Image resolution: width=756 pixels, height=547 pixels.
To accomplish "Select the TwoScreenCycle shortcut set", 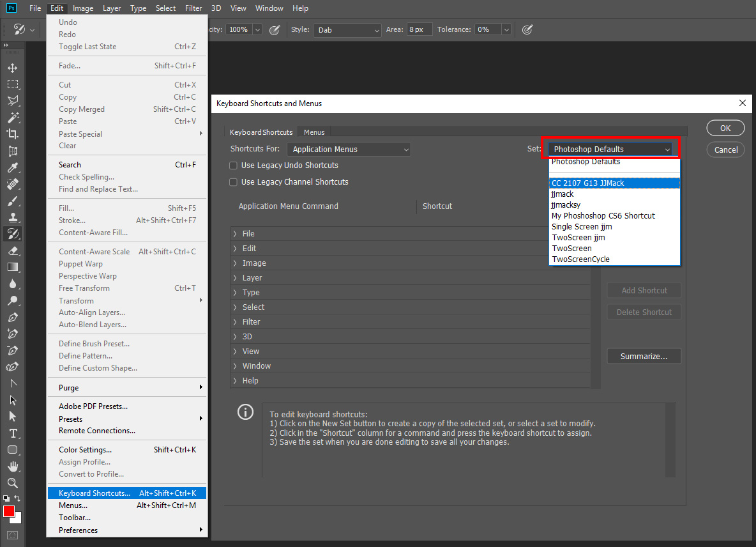I will tap(580, 259).
